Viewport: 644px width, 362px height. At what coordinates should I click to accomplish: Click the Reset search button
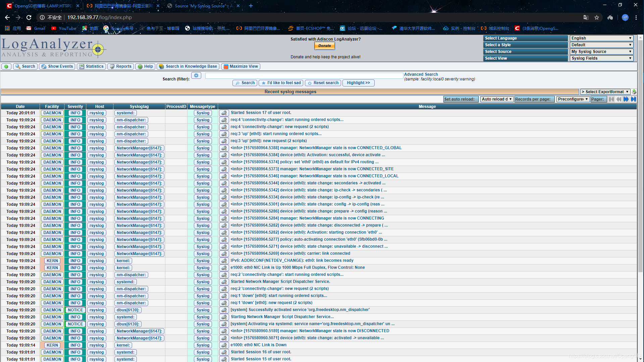pyautogui.click(x=323, y=83)
